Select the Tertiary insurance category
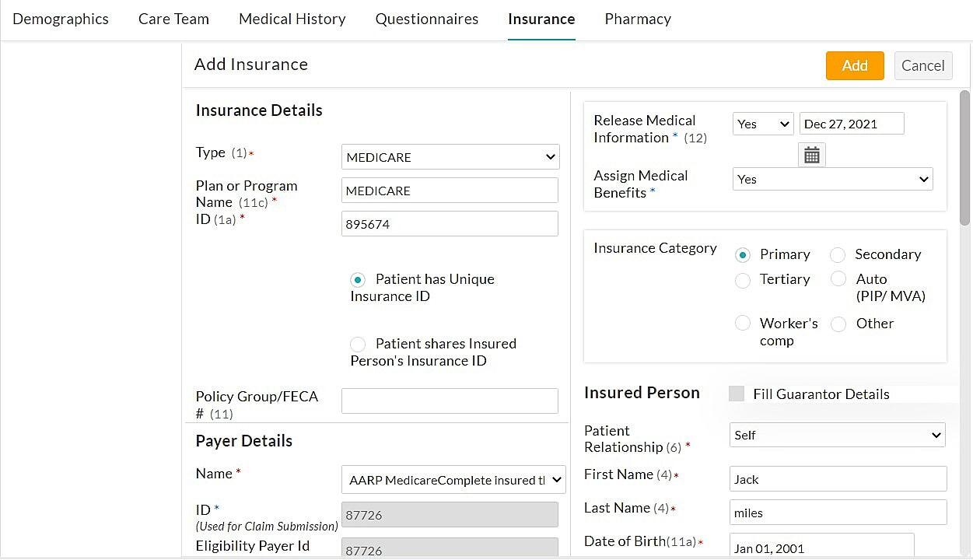The height and width of the screenshot is (560, 973). pyautogui.click(x=743, y=280)
